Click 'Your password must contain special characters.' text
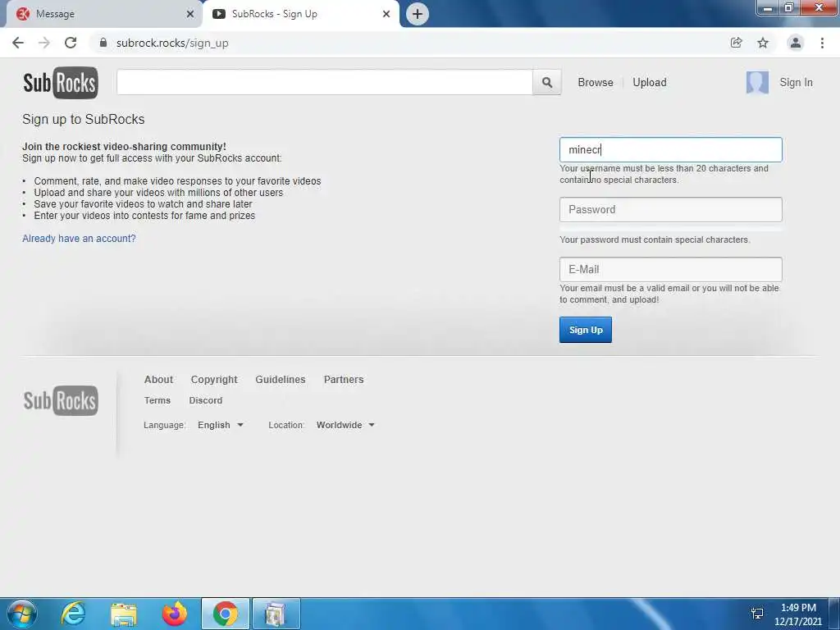840x630 pixels. [x=655, y=240]
